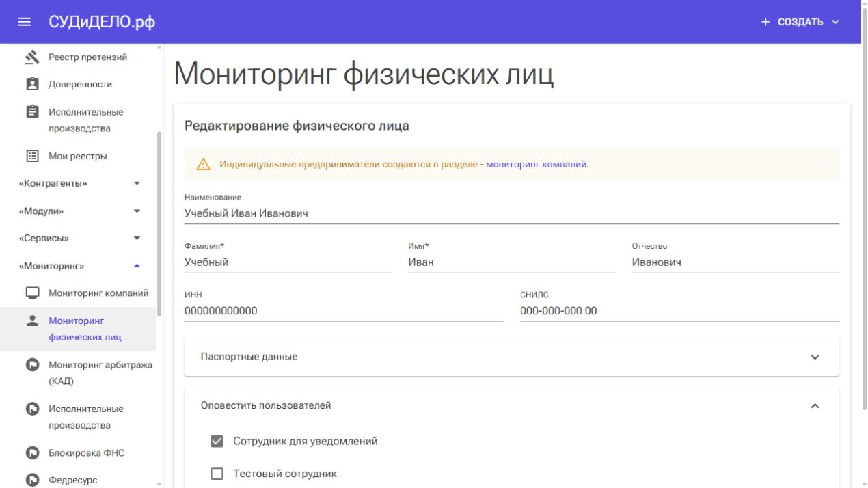Click the plus icon next to СОЗДАТЬ

tap(765, 22)
